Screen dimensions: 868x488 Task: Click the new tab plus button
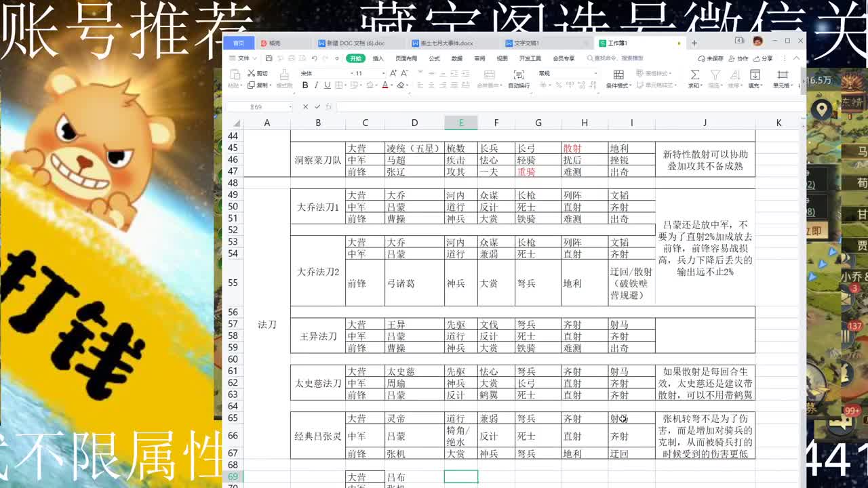click(694, 43)
